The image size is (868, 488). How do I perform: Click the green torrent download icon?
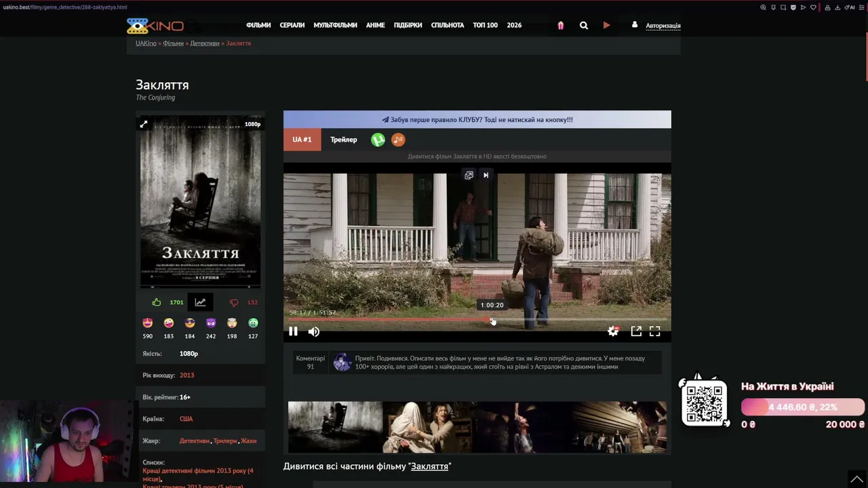pyautogui.click(x=378, y=140)
